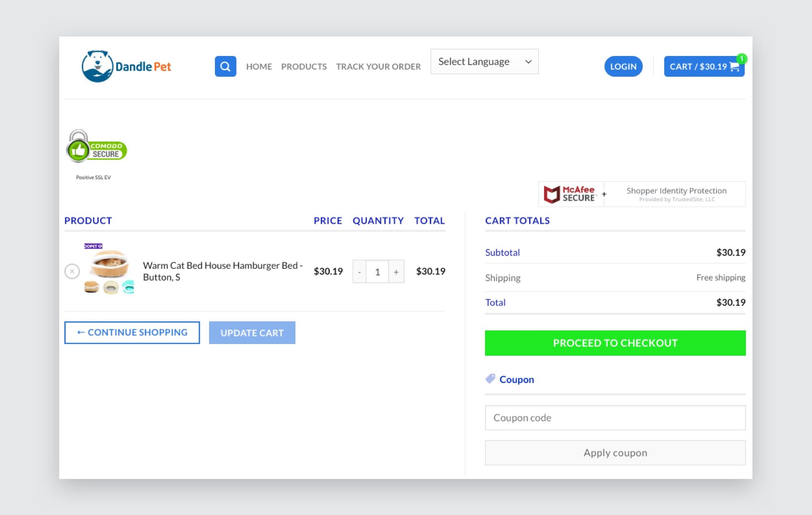Click the Continue Shopping button
The height and width of the screenshot is (515, 812).
click(132, 332)
